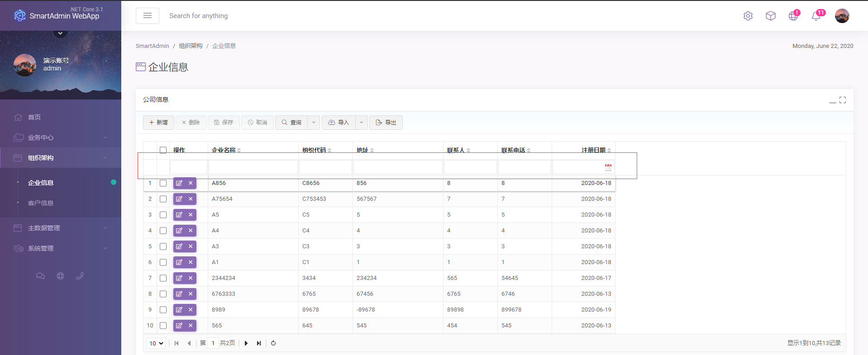Check the select-all checkbox in table header
868x355 pixels.
coord(163,150)
